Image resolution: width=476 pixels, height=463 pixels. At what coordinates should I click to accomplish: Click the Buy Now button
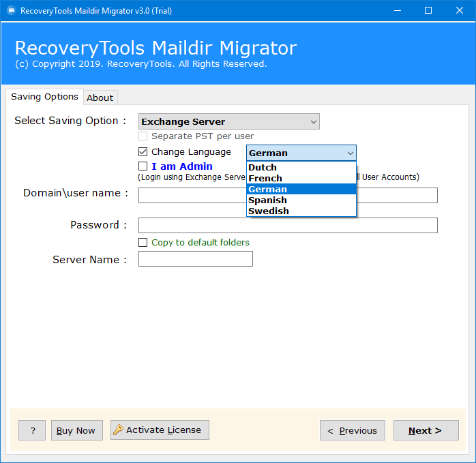[77, 430]
